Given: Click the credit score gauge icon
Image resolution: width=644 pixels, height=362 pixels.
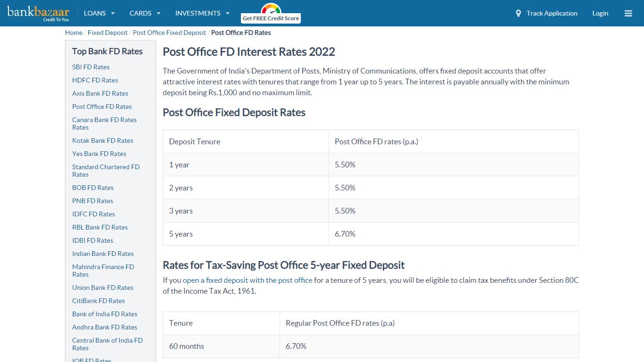Looking at the screenshot, I should (x=271, y=8).
